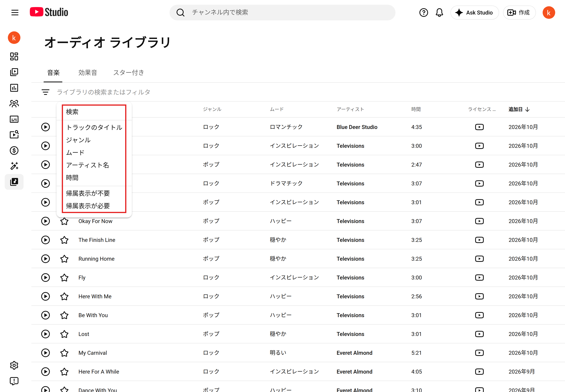Open the hamburger navigation menu

(x=15, y=13)
